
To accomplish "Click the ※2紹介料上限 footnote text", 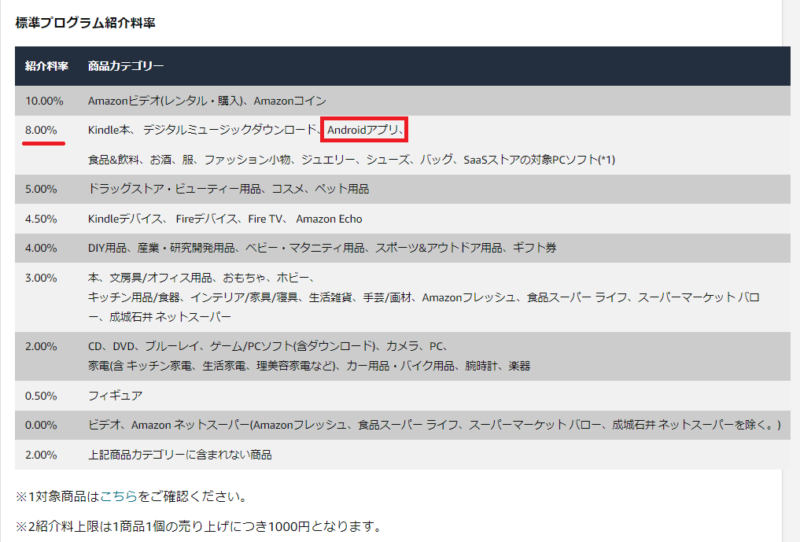I will point(199,526).
